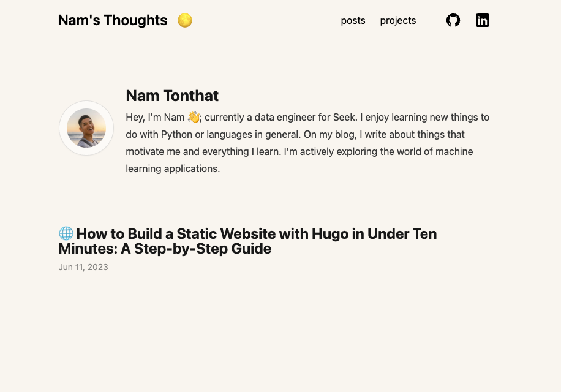Click the waving hand emoji in the bio
Viewport: 561px width, 392px height.
(194, 117)
